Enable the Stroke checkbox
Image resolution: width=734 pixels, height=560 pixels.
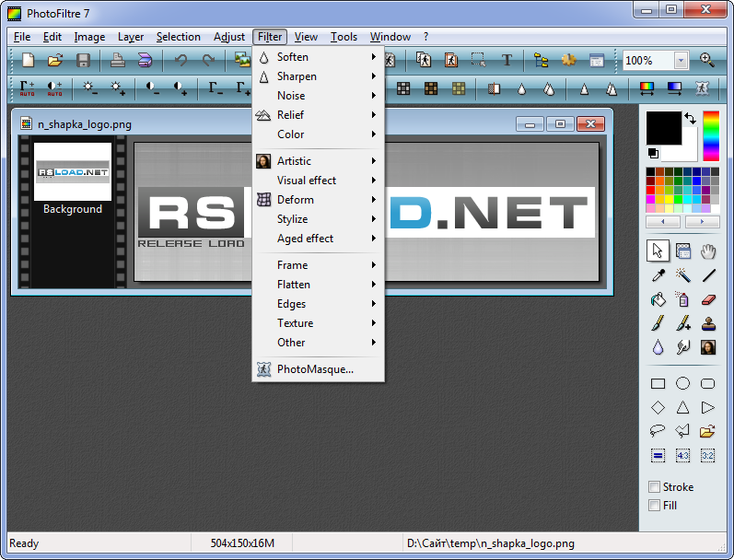coord(655,487)
